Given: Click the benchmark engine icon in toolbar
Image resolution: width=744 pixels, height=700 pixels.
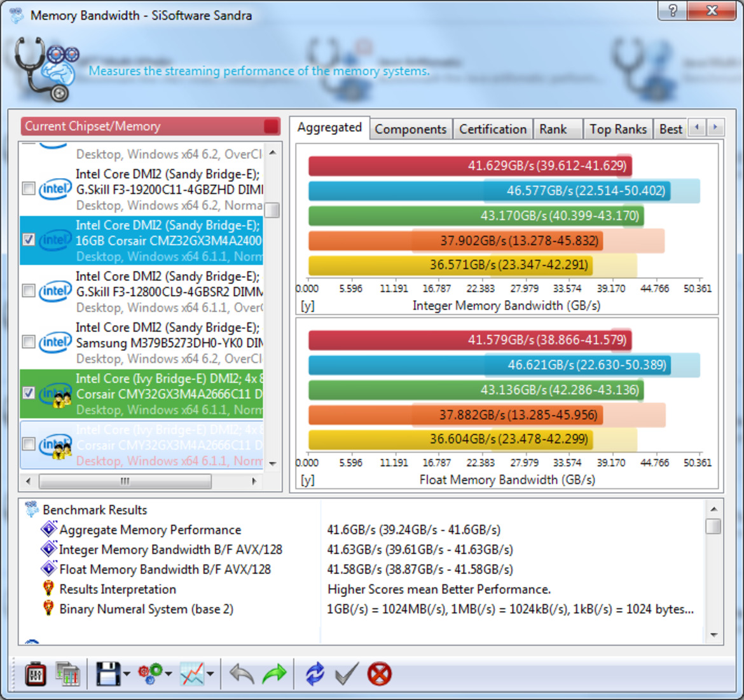Looking at the screenshot, I should pos(36,674).
